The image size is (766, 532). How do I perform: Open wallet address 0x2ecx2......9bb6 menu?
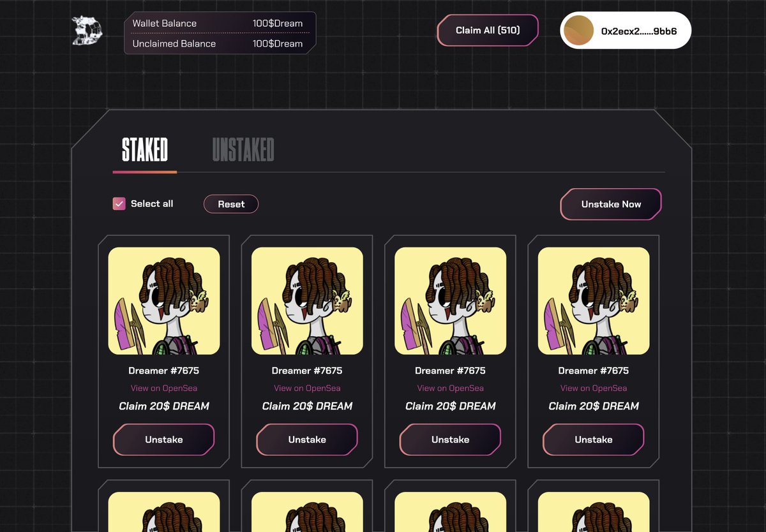click(626, 31)
